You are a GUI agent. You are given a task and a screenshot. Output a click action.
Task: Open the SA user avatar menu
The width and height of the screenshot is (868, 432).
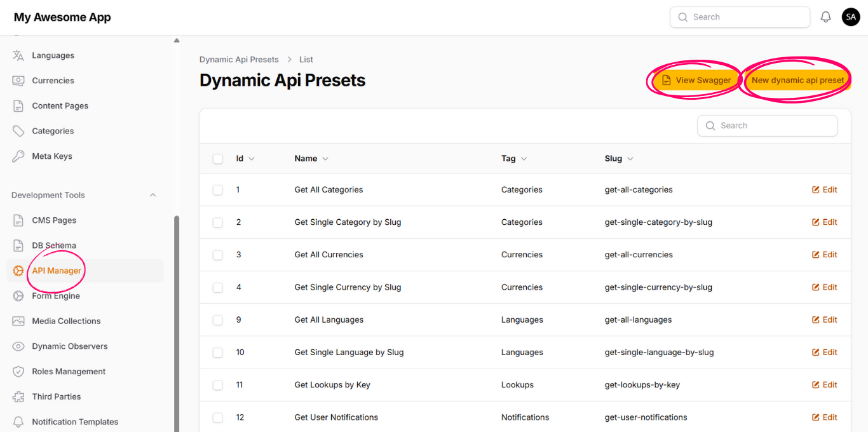[851, 17]
